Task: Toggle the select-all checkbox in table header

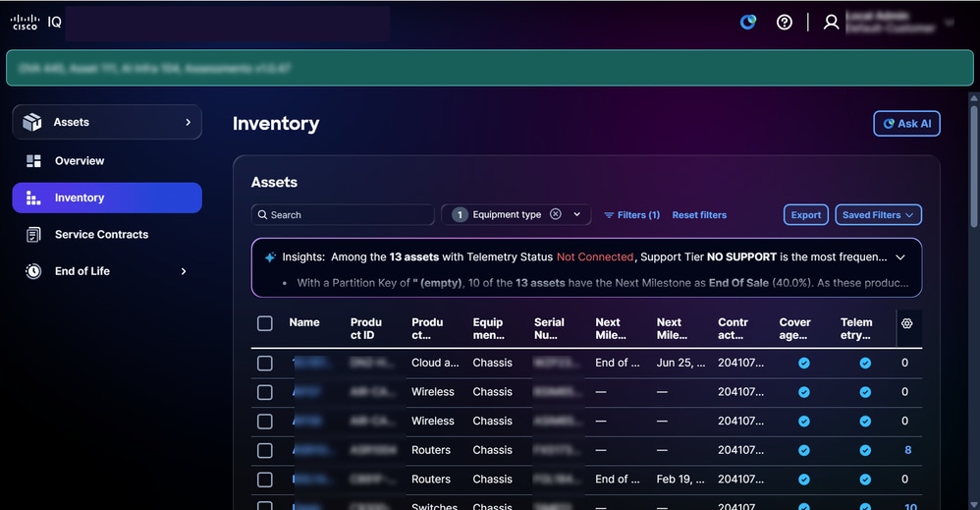Action: pyautogui.click(x=265, y=323)
